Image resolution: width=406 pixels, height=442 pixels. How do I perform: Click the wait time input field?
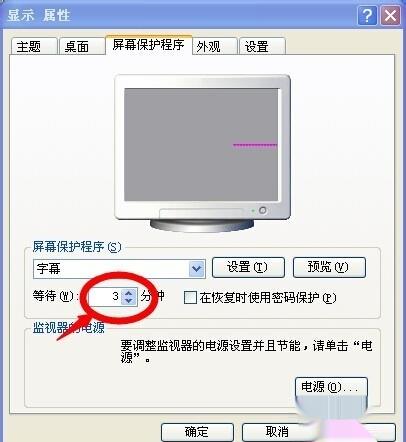[x=105, y=296]
